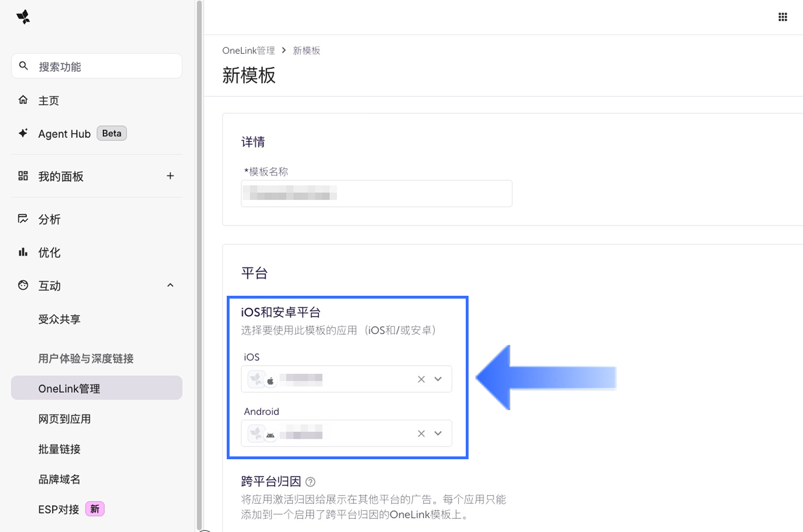
Task: Collapse the 互动 menu section
Action: tap(171, 285)
